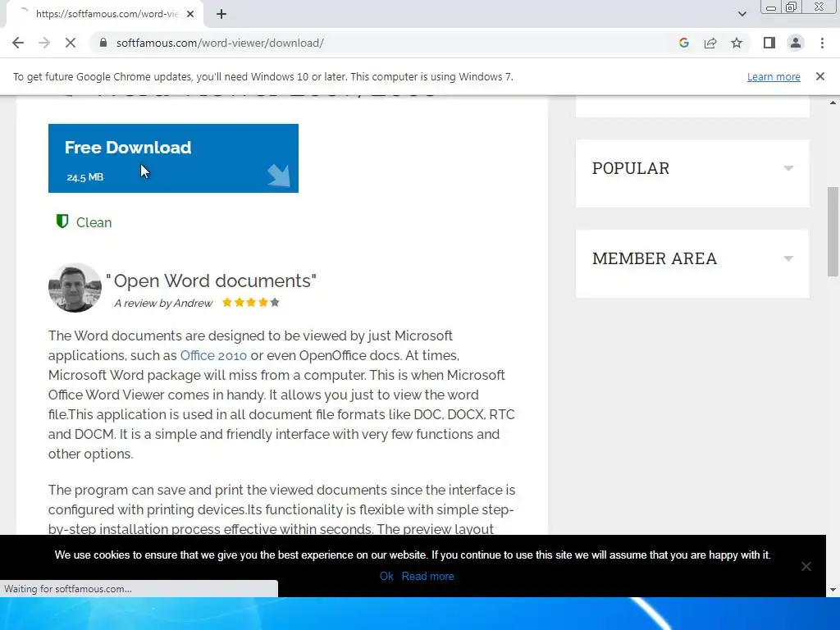Accept cookies with Ok

[386, 577]
